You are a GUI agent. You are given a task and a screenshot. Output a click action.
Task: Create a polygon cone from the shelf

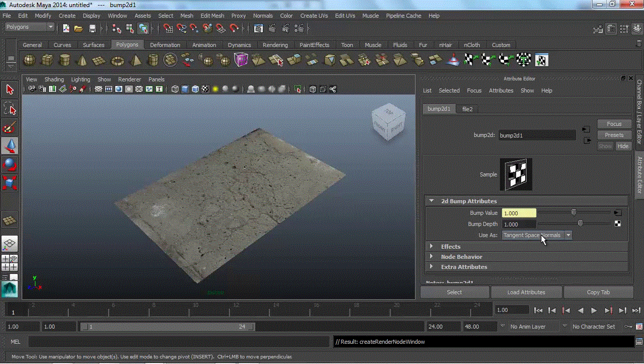pyautogui.click(x=82, y=60)
